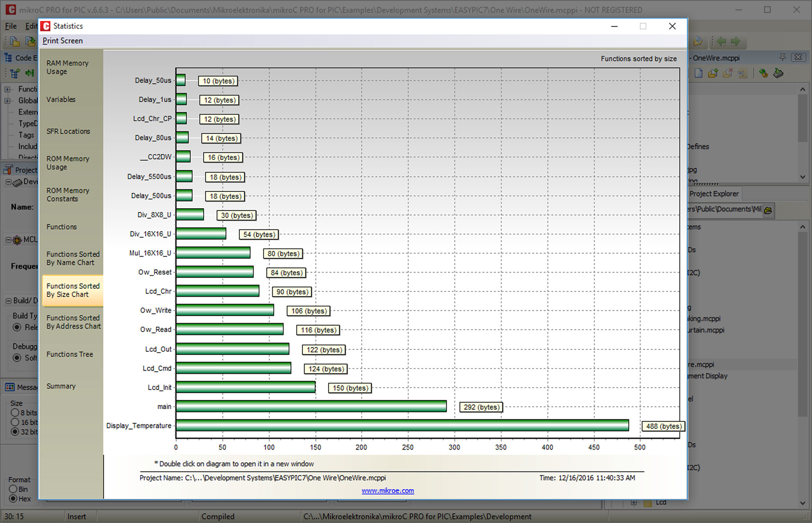Click the 292 (bytes) value label
This screenshot has width=812, height=523.
(481, 407)
